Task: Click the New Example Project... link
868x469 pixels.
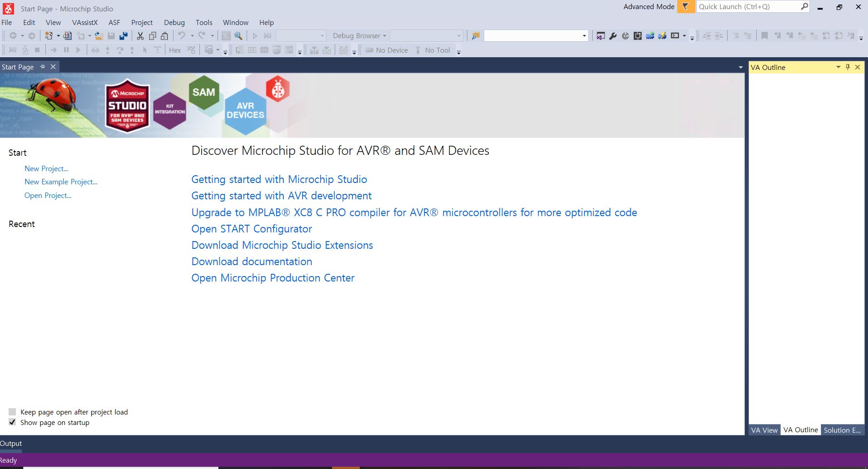Action: point(61,182)
